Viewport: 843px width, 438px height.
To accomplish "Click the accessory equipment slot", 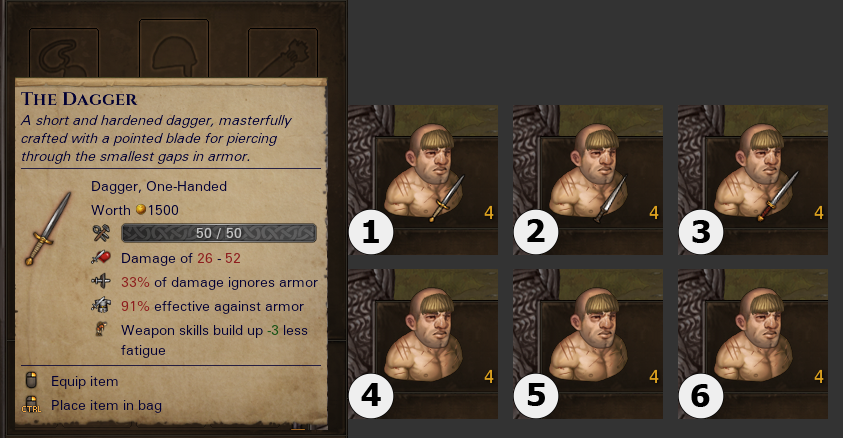I will [x=64, y=53].
